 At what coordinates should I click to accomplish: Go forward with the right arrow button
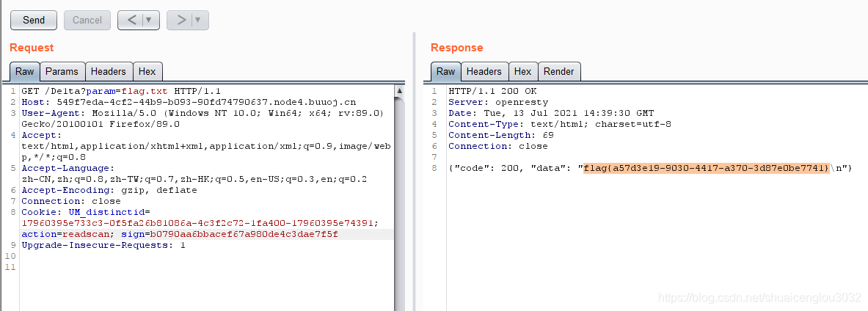[180, 20]
